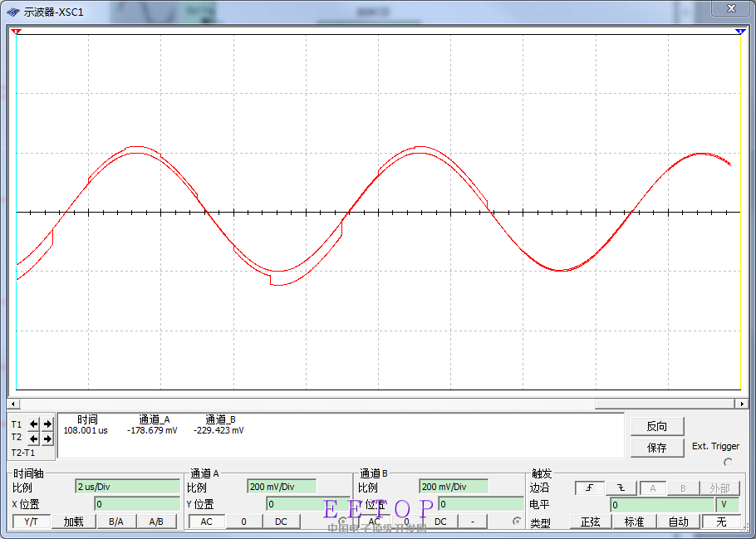Click channel B reading -229.423 mV
756x539 pixels.
pyautogui.click(x=218, y=430)
